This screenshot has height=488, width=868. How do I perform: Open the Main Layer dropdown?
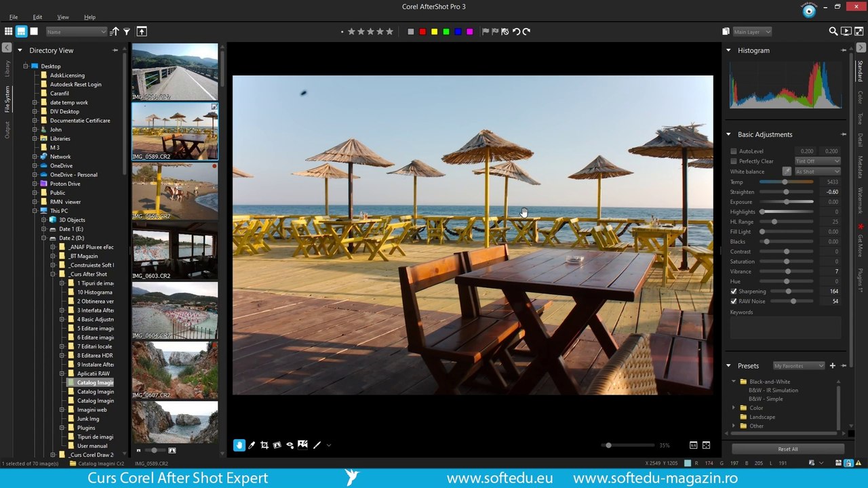click(x=752, y=32)
